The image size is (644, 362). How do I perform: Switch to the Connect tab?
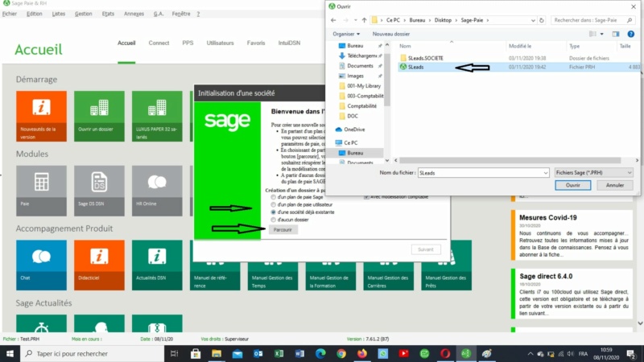click(x=159, y=43)
